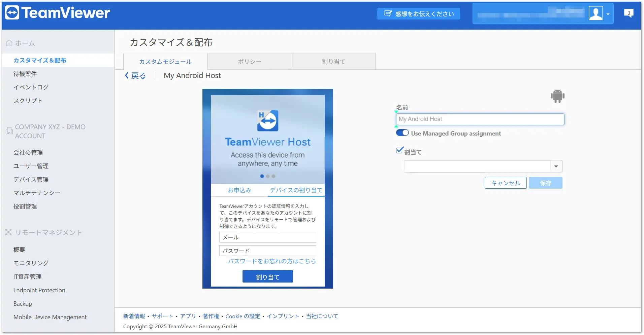Click ホーム in the sidebar

pos(25,43)
